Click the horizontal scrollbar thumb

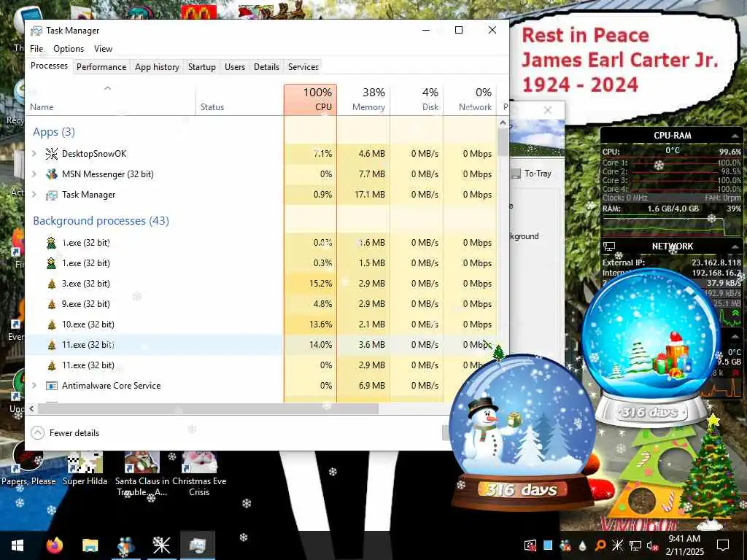(x=208, y=408)
